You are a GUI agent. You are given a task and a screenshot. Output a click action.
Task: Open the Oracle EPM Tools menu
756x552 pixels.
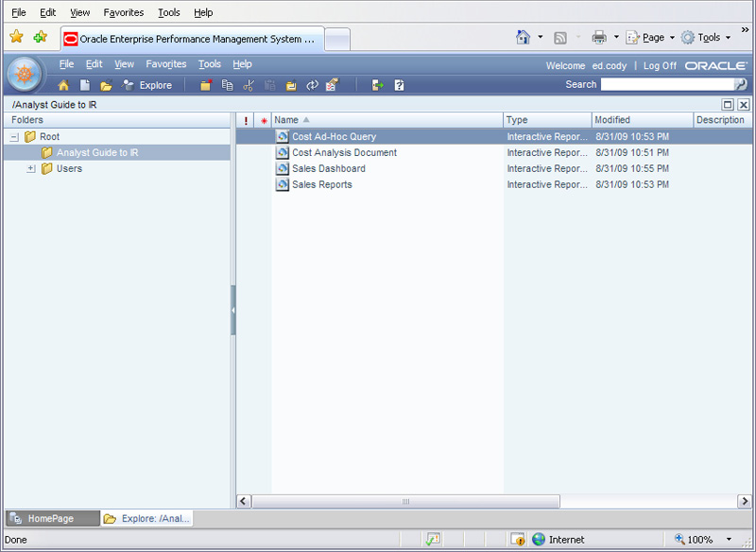(210, 64)
